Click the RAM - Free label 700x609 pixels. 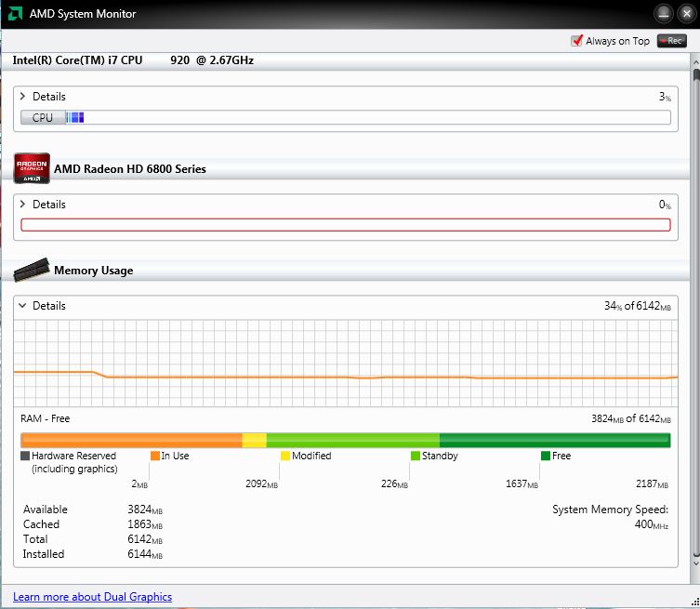(46, 418)
